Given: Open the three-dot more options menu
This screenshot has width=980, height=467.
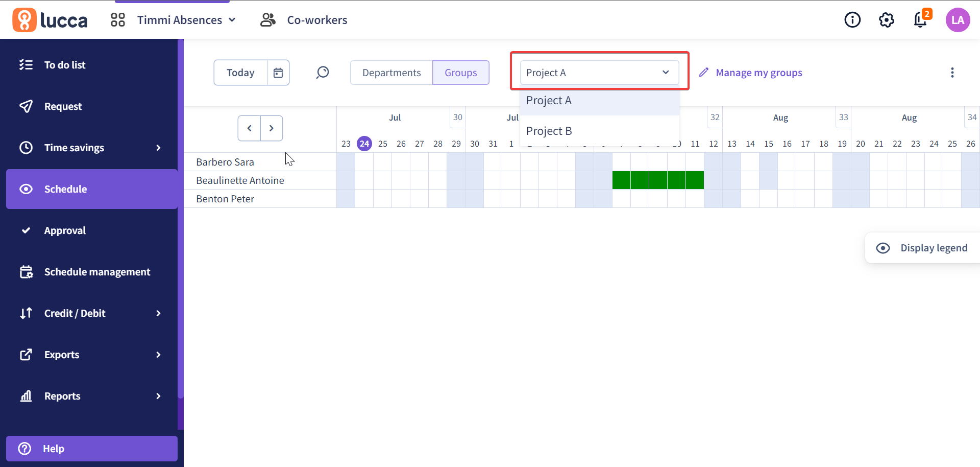Looking at the screenshot, I should coord(952,73).
